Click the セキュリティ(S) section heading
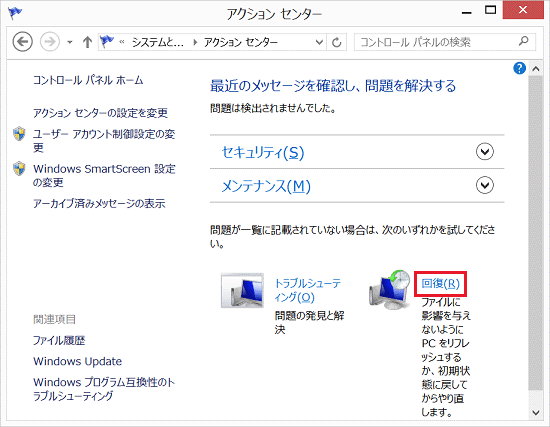This screenshot has width=550, height=427. (x=263, y=152)
